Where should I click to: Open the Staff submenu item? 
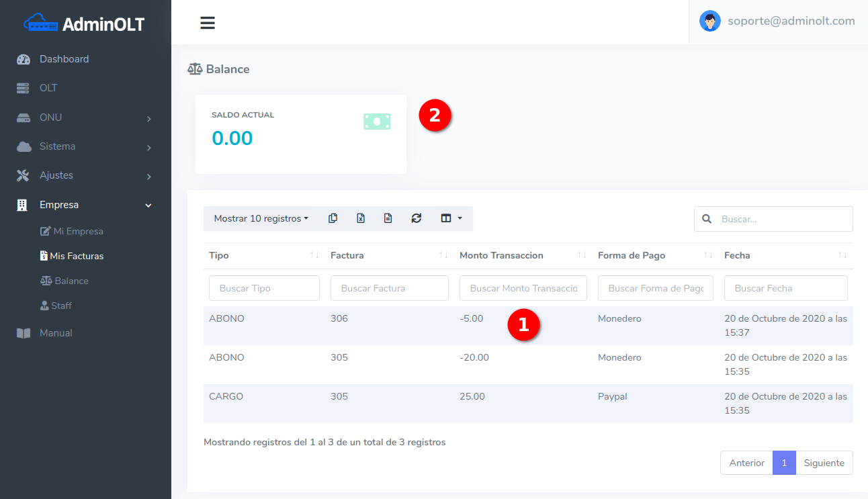[61, 306]
